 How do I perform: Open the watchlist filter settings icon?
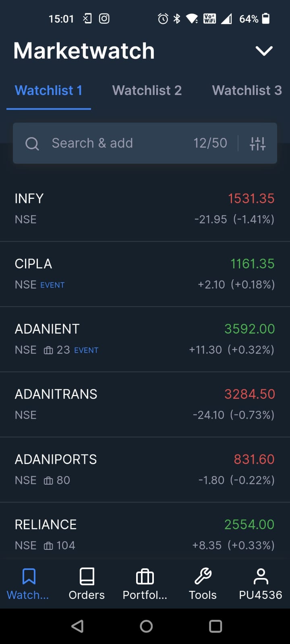tap(257, 143)
